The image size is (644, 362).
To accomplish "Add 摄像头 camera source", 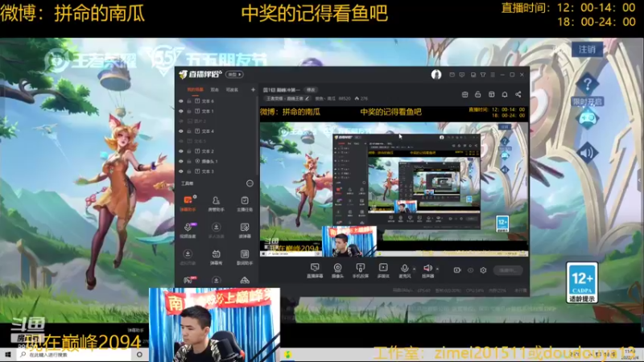I will pos(337,270).
